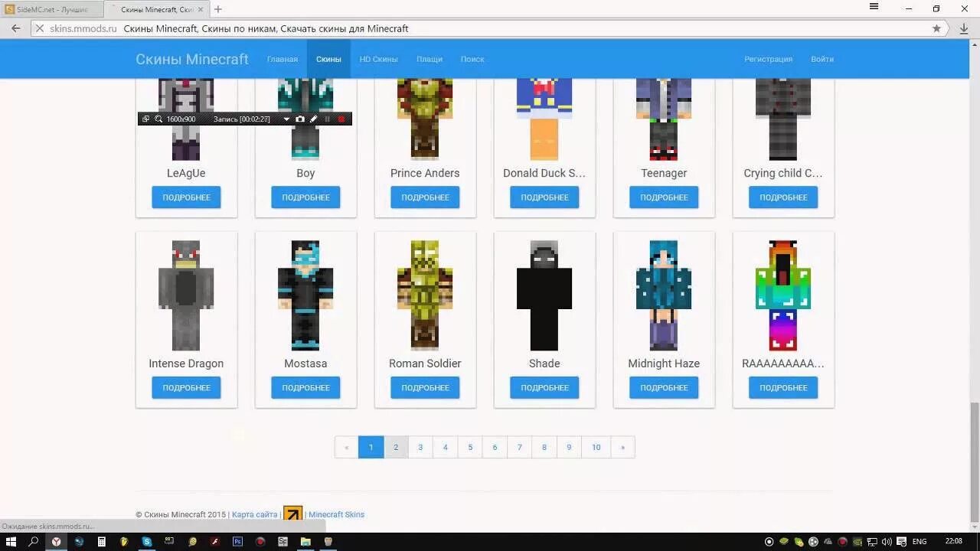Image resolution: width=980 pixels, height=551 pixels.
Task: Click Подробнее under Intense Dragon
Action: pyautogui.click(x=186, y=388)
